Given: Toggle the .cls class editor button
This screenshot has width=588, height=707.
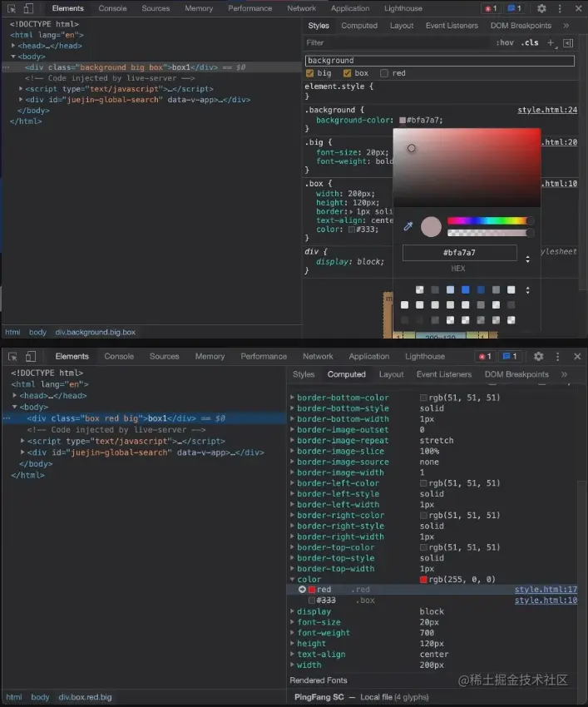Looking at the screenshot, I should 530,42.
